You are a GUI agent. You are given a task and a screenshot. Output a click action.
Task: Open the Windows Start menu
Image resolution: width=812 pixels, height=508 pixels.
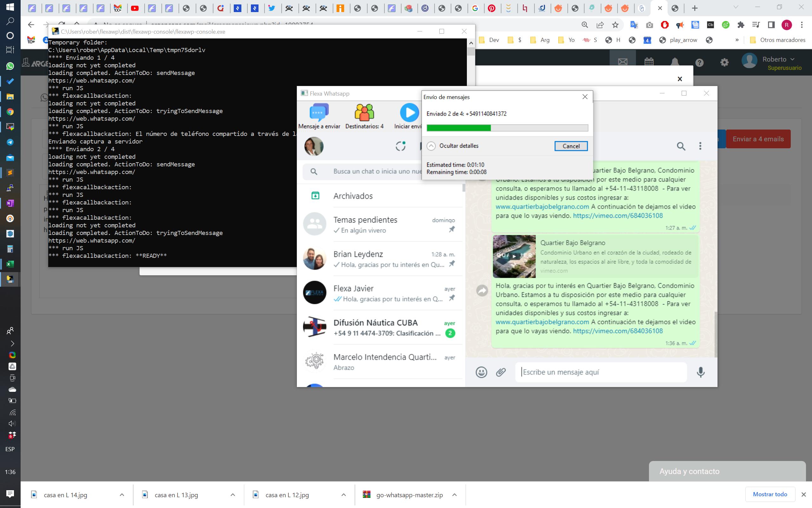coord(10,7)
